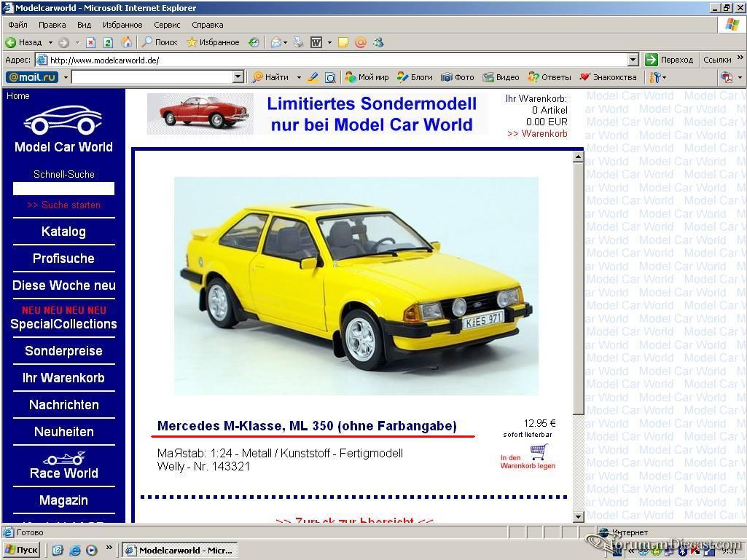Print the page with the printer icon
This screenshot has height=560, width=747.
299,42
